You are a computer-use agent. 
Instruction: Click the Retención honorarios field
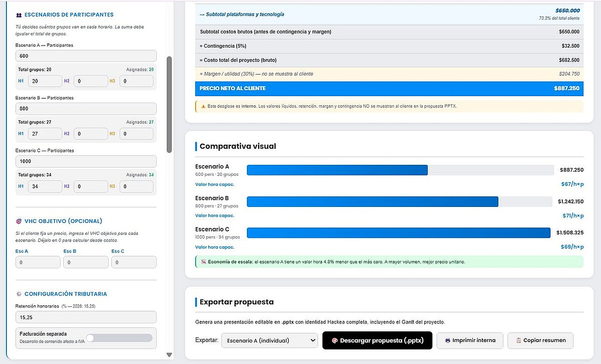pos(86,317)
